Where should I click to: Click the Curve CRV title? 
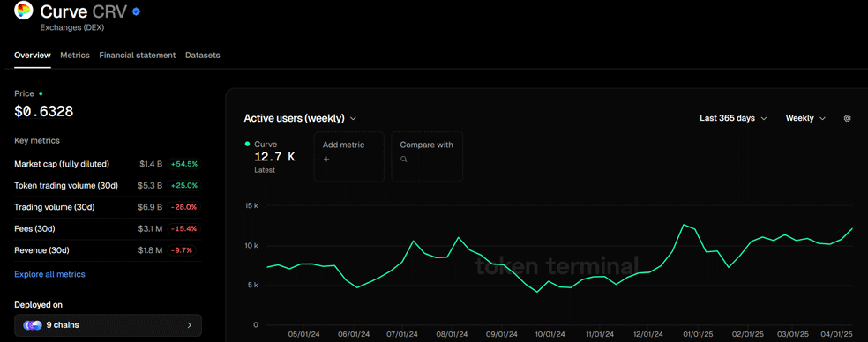click(x=84, y=11)
